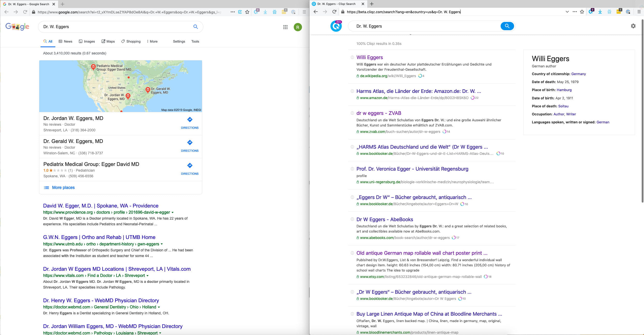Click the Soltau place of death link

coord(563,106)
